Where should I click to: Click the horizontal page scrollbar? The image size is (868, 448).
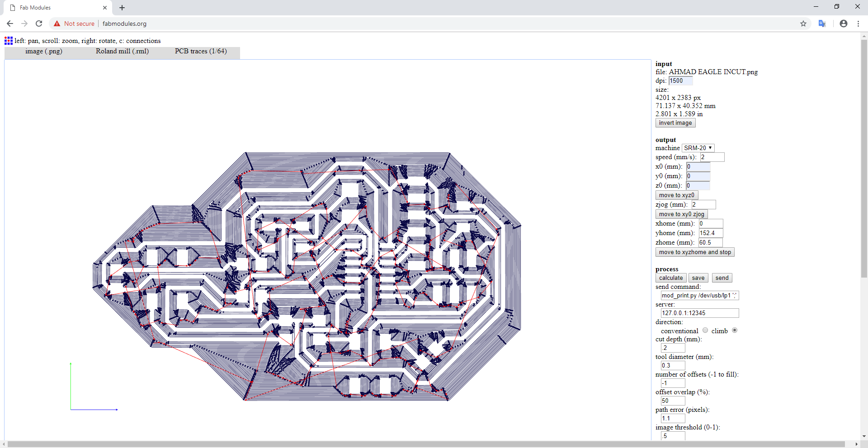tap(426, 444)
